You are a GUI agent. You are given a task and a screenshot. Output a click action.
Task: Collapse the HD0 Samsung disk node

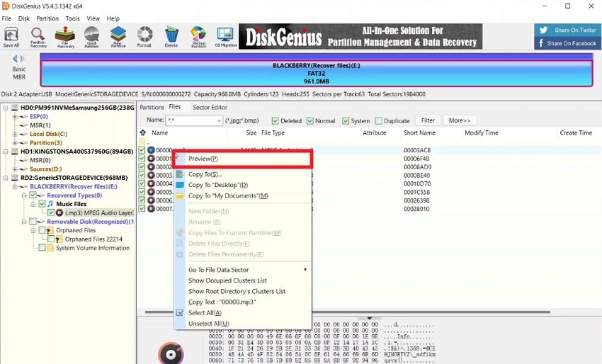6,108
